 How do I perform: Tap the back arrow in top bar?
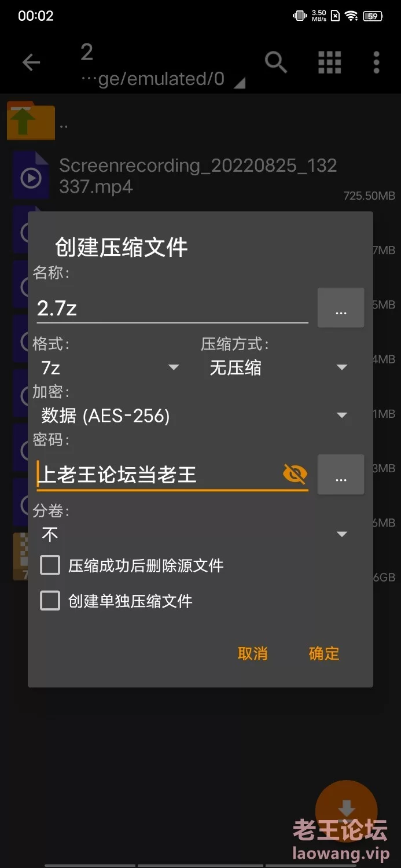[x=31, y=62]
